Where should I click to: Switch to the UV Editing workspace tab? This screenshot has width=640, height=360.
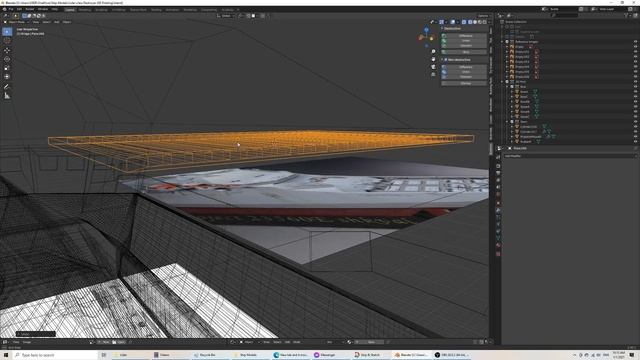(119, 9)
